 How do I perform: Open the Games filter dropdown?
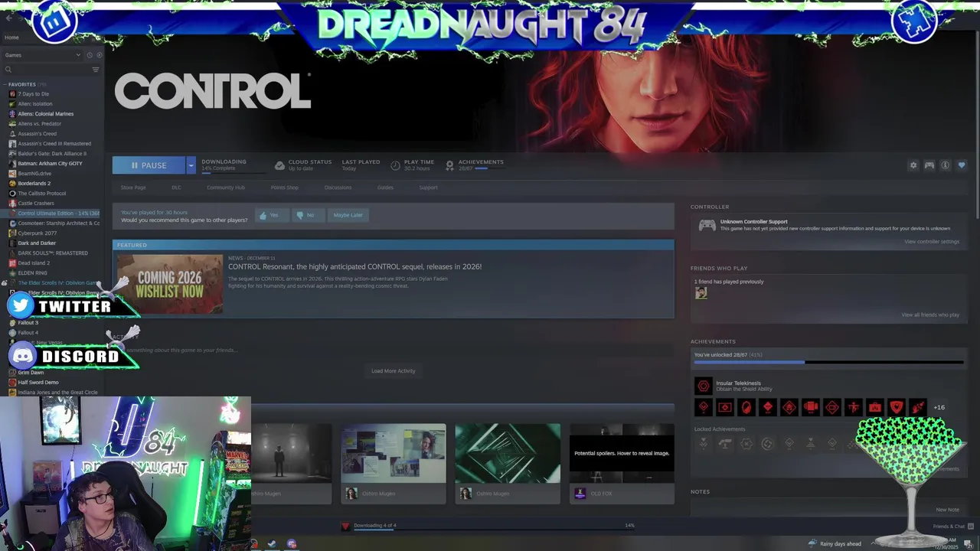click(42, 55)
